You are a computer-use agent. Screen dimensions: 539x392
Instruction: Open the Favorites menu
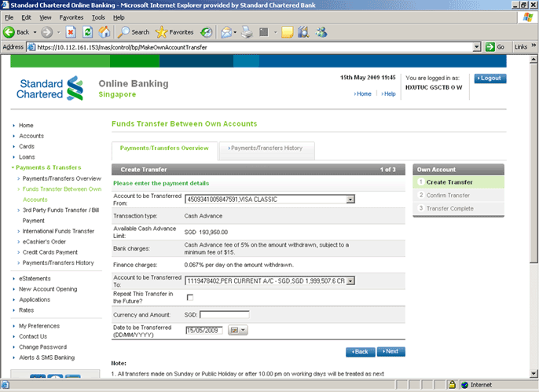71,17
